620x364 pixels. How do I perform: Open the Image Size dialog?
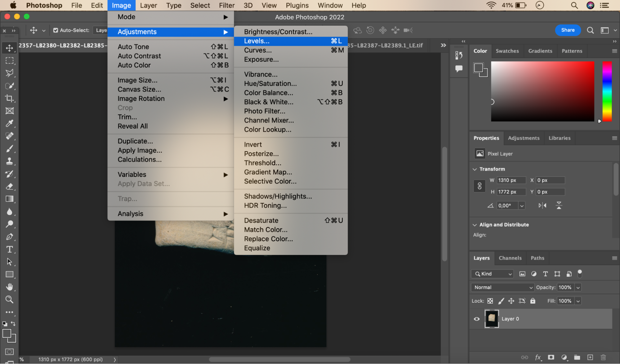[171, 80]
